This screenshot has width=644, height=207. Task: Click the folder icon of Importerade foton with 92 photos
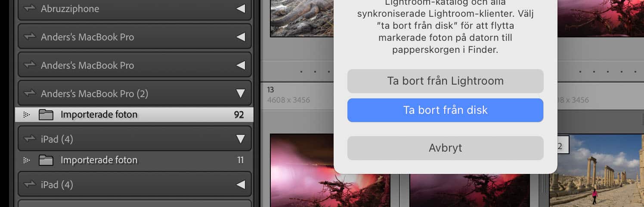point(46,115)
